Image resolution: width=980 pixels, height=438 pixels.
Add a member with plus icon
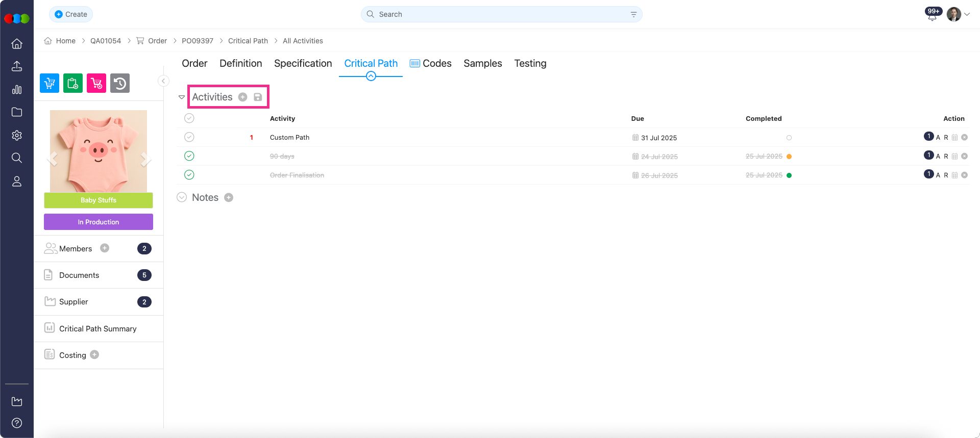(105, 248)
